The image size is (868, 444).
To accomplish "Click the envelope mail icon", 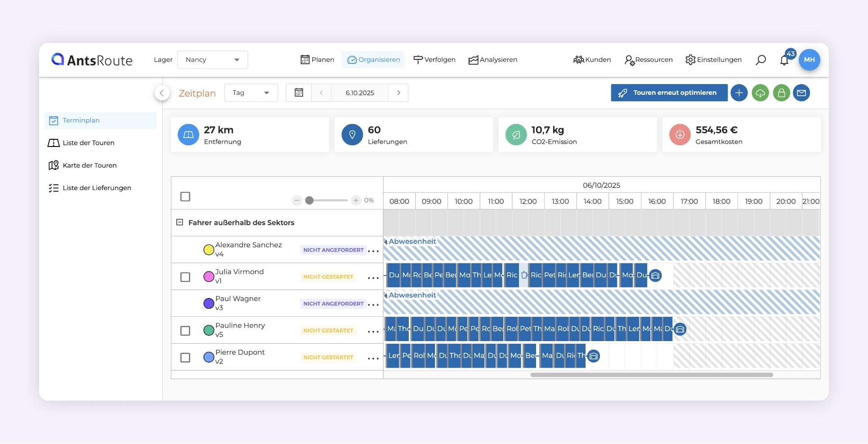I will pyautogui.click(x=801, y=93).
